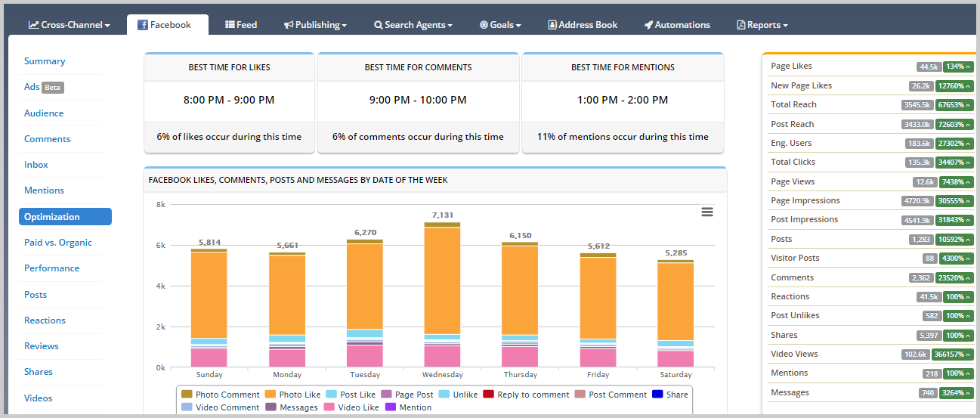Click the Search Agents magnifier icon
Image resolution: width=980 pixels, height=418 pixels.
(x=378, y=25)
